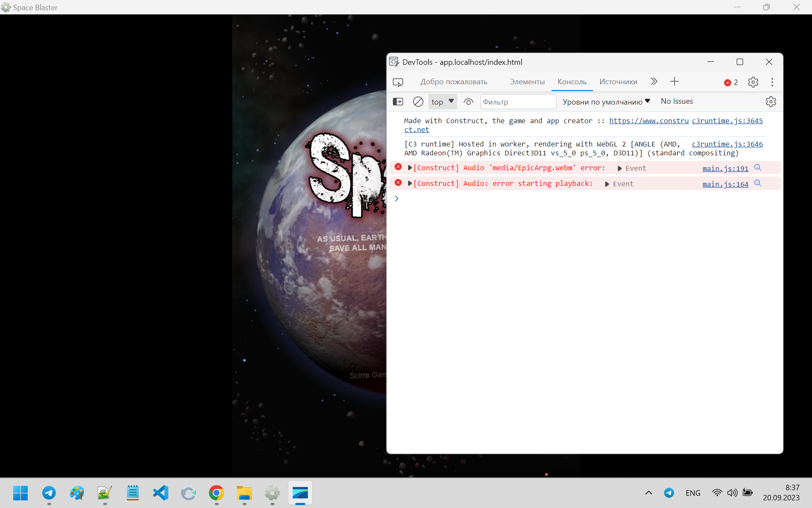Image resolution: width=812 pixels, height=508 pixels.
Task: Click the clear console icon
Action: (x=418, y=102)
